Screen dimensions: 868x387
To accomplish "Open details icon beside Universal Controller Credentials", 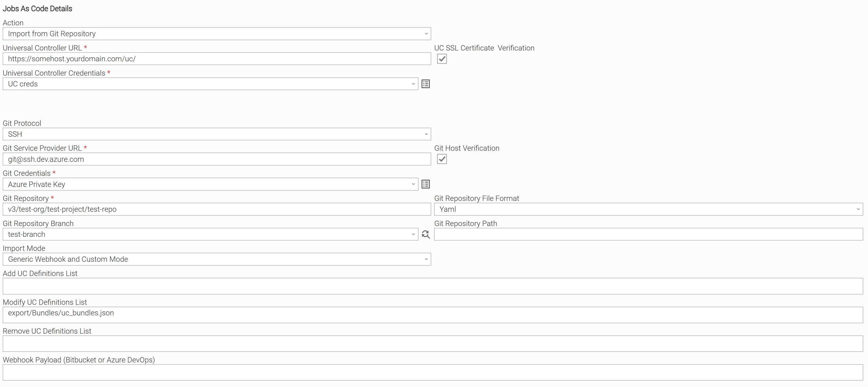I will (426, 84).
